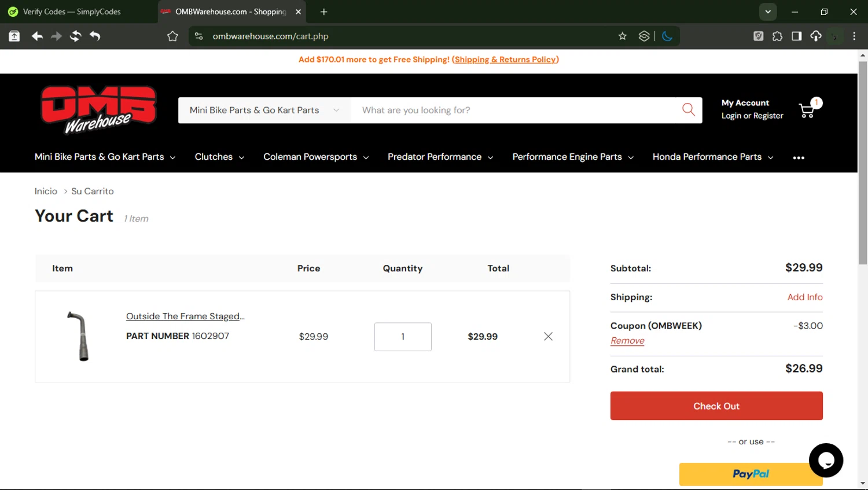Close the OMBWarehouse.com tab
The image size is (868, 490).
click(x=298, y=12)
